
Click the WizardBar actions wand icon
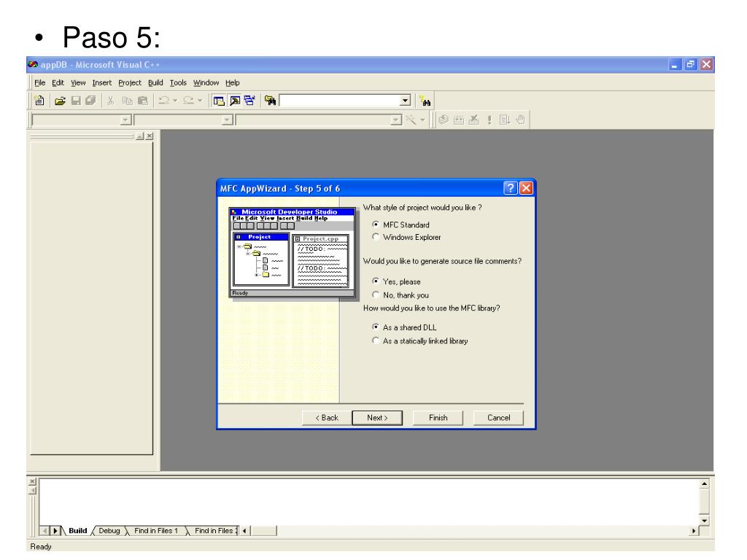click(410, 120)
